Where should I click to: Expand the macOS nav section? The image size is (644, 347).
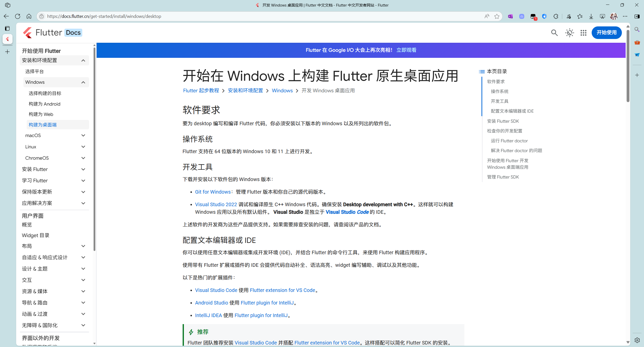click(x=83, y=136)
